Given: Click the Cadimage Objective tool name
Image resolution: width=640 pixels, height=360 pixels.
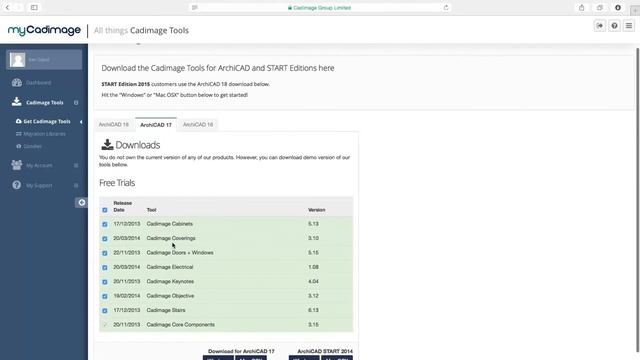Looking at the screenshot, I should (x=170, y=296).
